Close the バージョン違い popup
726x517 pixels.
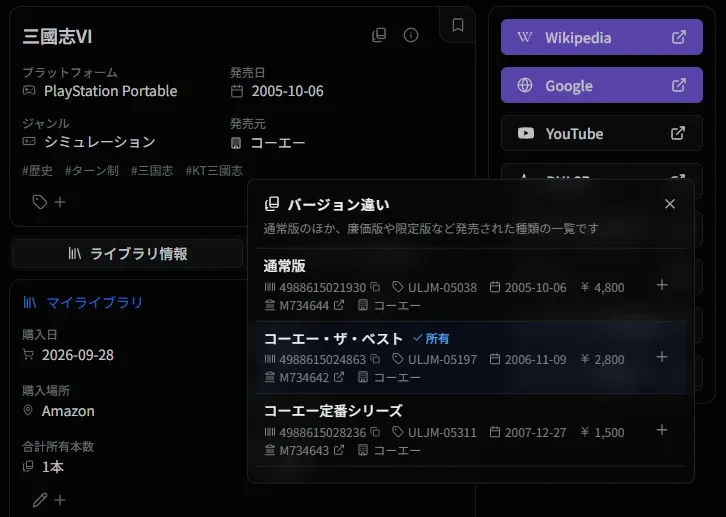[x=670, y=204]
